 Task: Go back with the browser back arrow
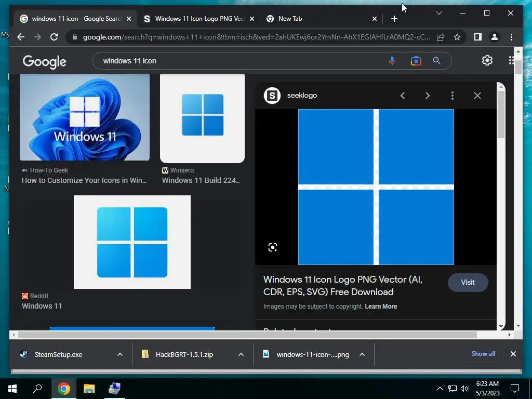[x=21, y=37]
